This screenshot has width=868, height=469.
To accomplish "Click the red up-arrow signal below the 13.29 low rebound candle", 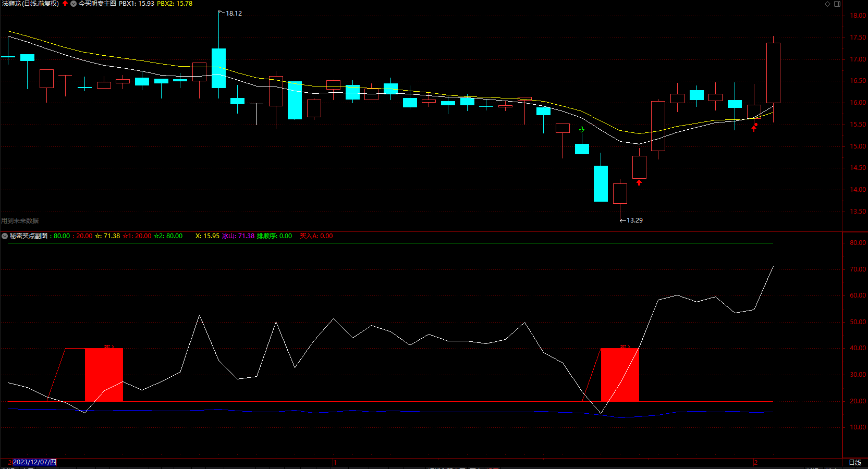I will 639,182.
